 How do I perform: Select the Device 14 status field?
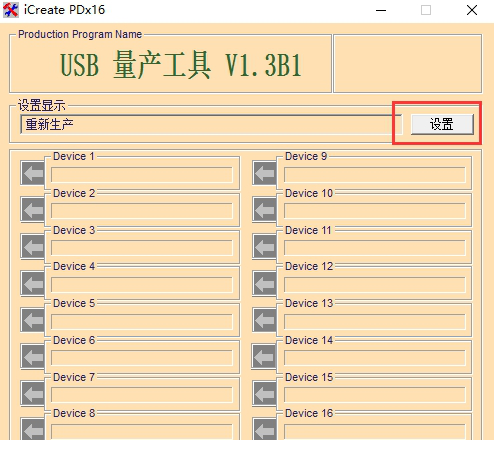[375, 358]
